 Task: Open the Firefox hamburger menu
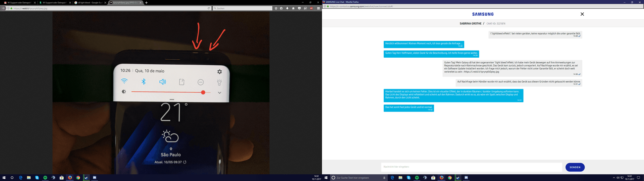coord(318,8)
